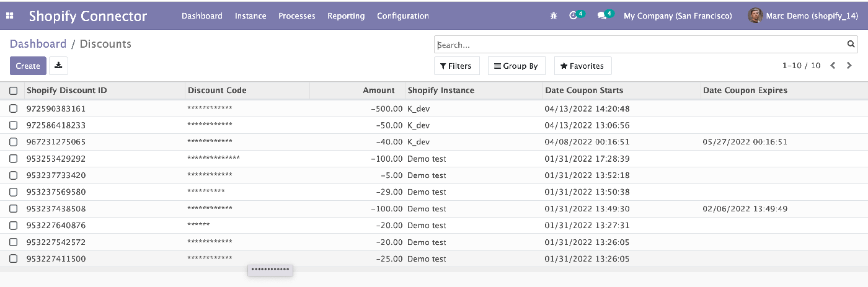The width and height of the screenshot is (868, 287).
Task: Click the -40.00 amount cell
Action: pyautogui.click(x=389, y=142)
